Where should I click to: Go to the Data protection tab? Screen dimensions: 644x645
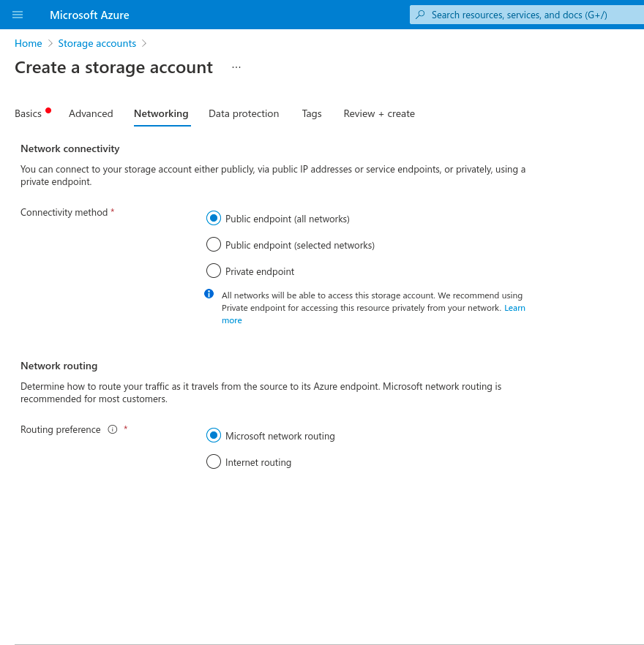[244, 114]
